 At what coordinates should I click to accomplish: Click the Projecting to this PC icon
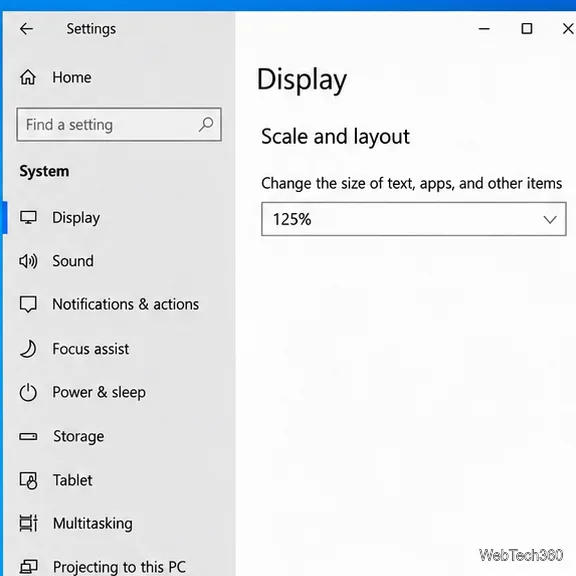coord(28,566)
